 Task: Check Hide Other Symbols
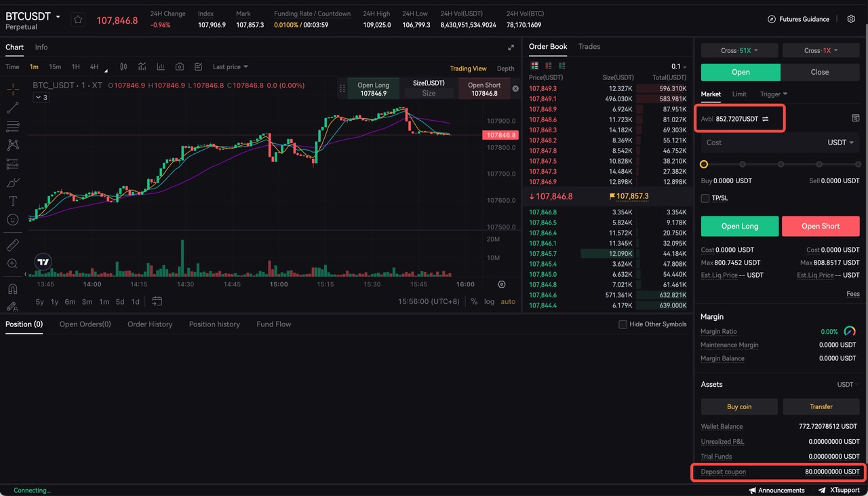(x=623, y=324)
